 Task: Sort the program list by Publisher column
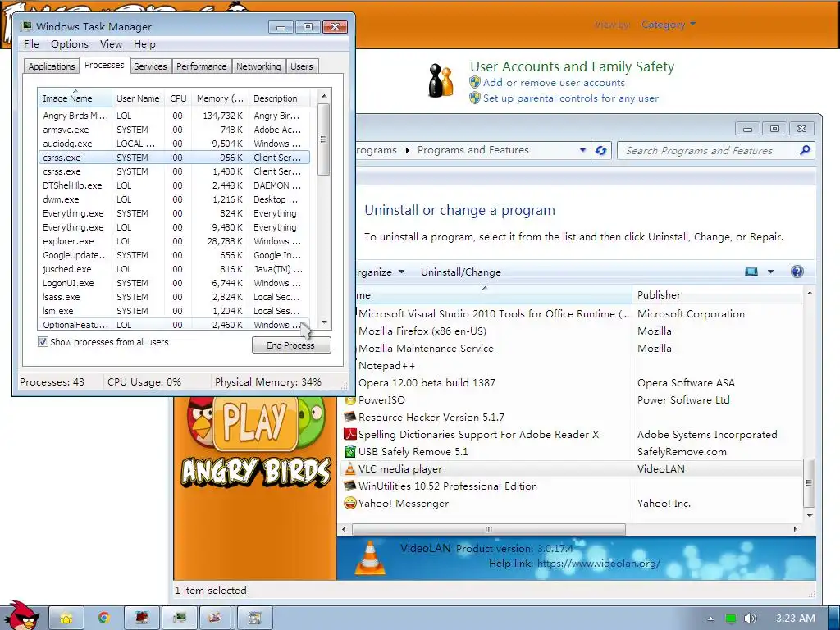coord(717,295)
